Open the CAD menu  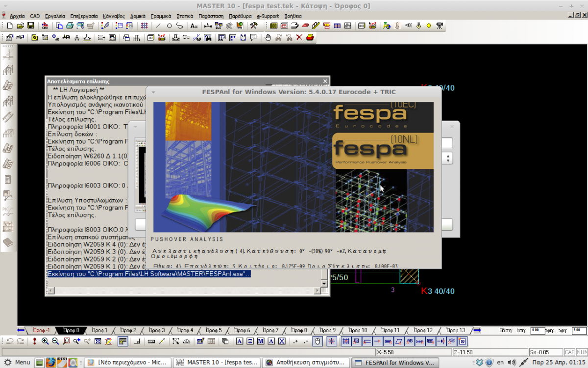35,16
